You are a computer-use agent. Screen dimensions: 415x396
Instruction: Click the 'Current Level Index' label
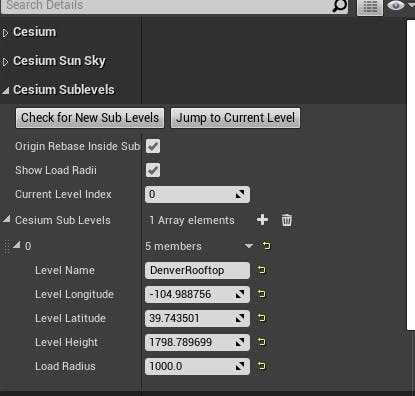[x=63, y=194]
